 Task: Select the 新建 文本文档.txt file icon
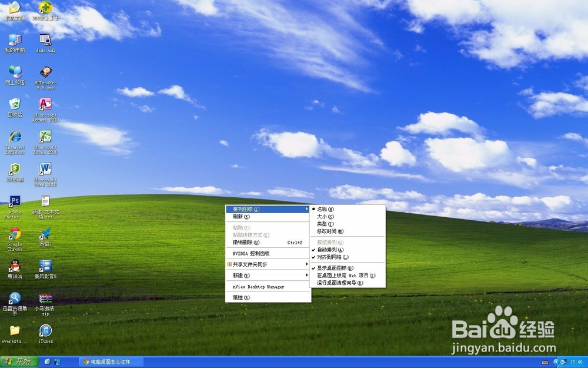pyautogui.click(x=45, y=207)
